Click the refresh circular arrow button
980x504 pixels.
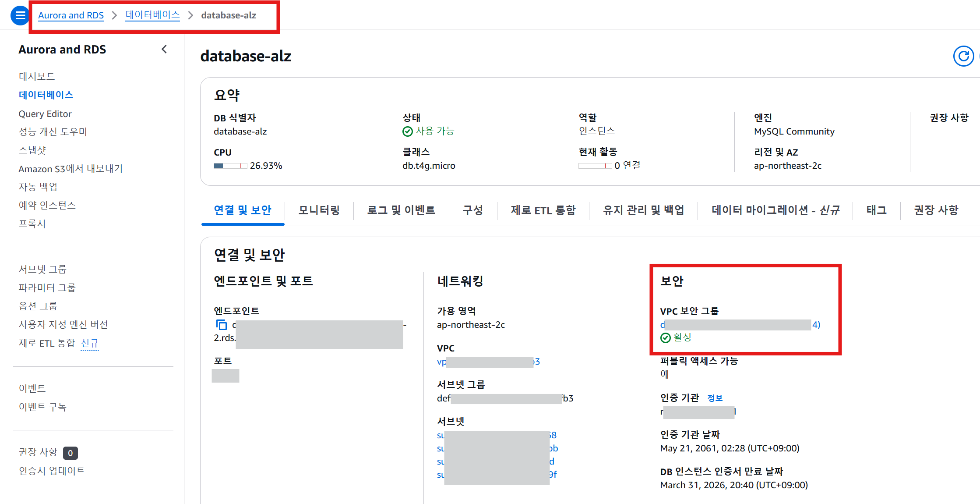pyautogui.click(x=963, y=56)
